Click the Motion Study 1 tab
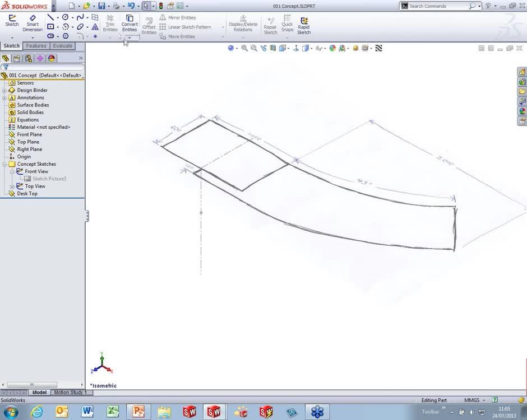 (x=71, y=392)
